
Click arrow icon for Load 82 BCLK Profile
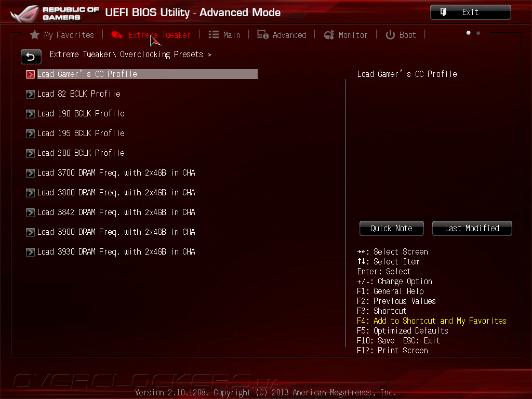[30, 94]
